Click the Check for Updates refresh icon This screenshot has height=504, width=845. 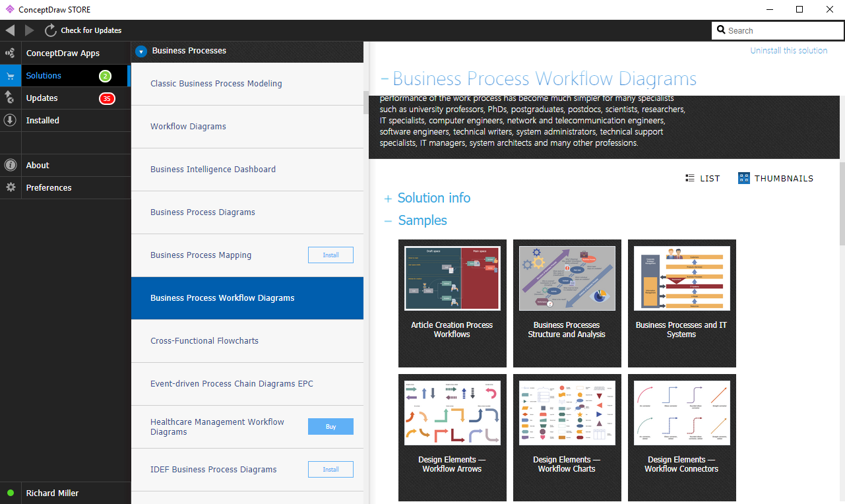pyautogui.click(x=51, y=30)
